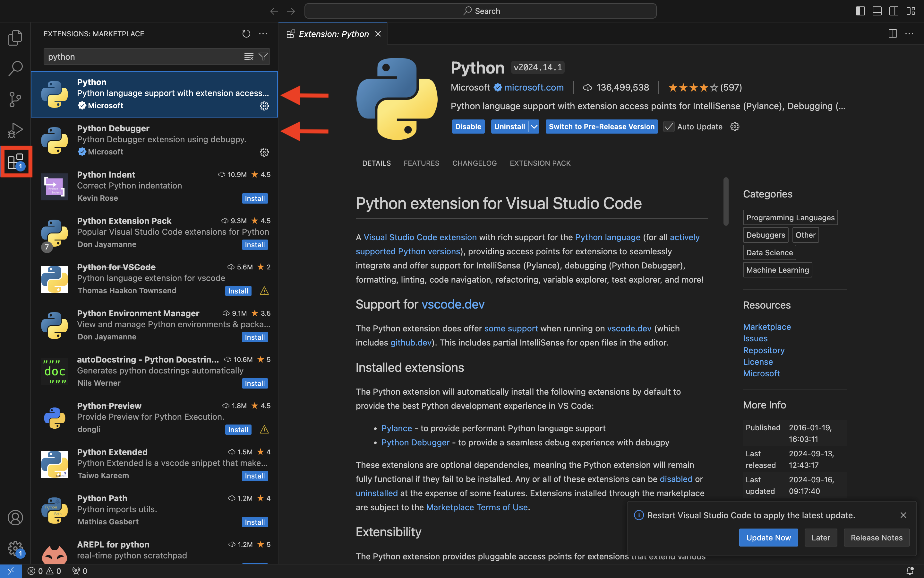Go forward using the navigation arrow
Viewport: 924px width, 578px height.
coord(291,11)
